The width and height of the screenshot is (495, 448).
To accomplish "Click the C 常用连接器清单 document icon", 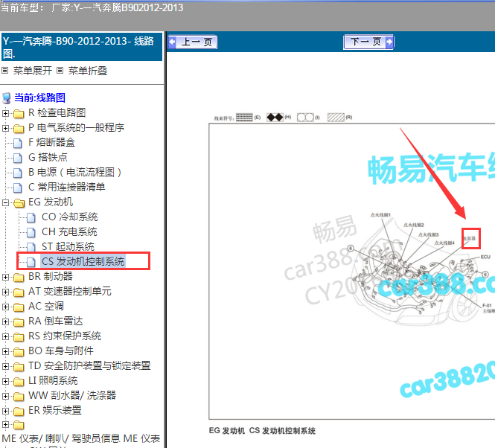I will pos(18,188).
